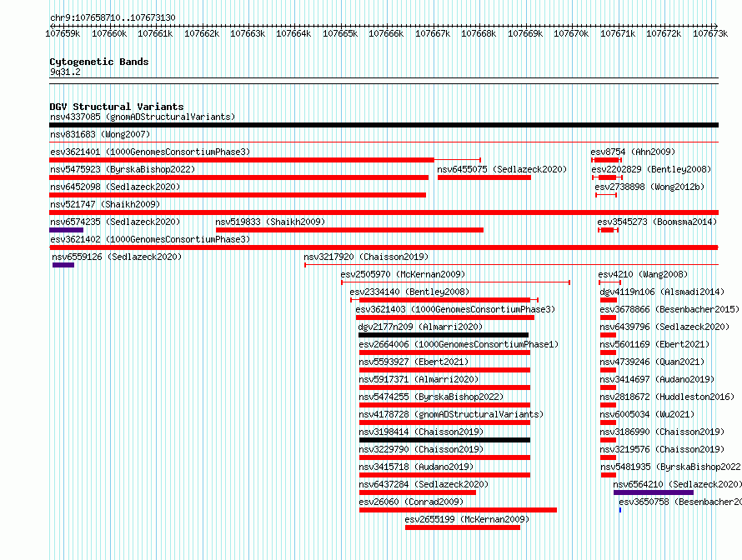This screenshot has height=560, width=742.
Task: Click the 9q31.2 cytogenetic band label
Action: click(65, 72)
